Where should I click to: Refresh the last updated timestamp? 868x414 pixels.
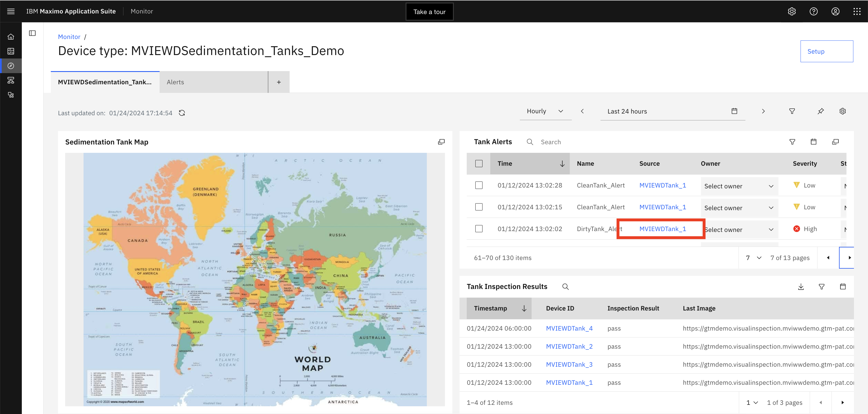click(x=182, y=113)
